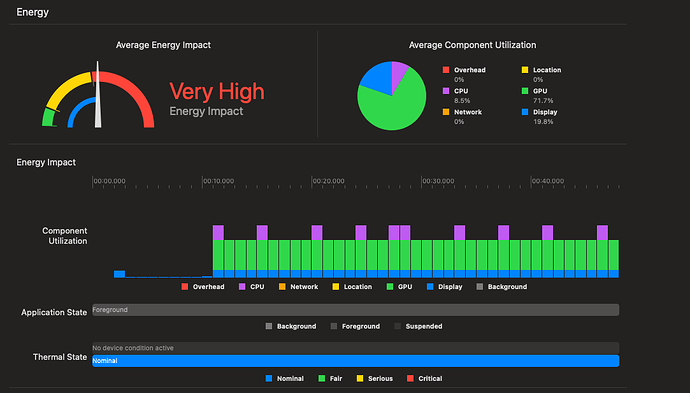Click Background swatch in Application State legend

tap(269, 326)
